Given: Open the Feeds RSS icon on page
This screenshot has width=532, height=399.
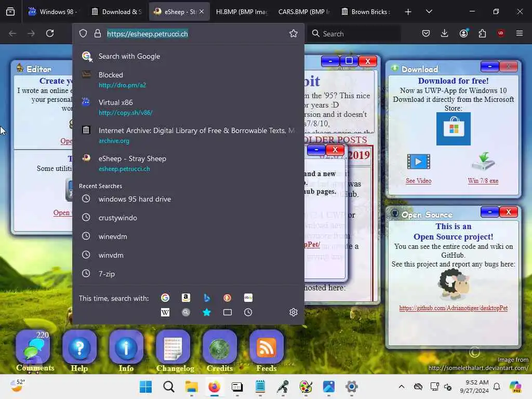Looking at the screenshot, I should click(267, 347).
